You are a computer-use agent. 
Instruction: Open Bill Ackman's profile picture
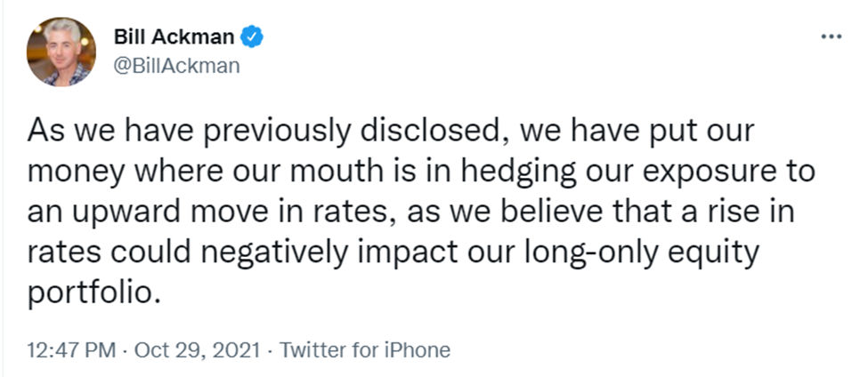point(61,52)
